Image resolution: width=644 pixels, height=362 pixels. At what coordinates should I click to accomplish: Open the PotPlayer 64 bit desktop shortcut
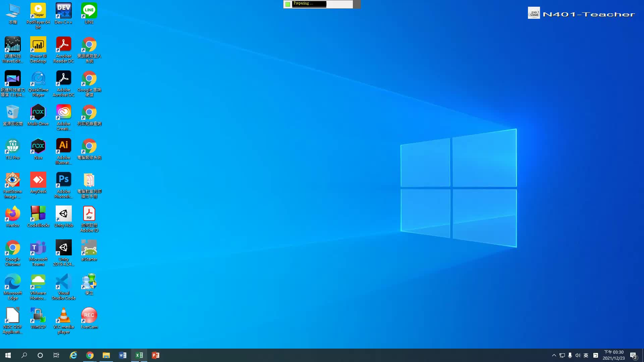pos(38,16)
